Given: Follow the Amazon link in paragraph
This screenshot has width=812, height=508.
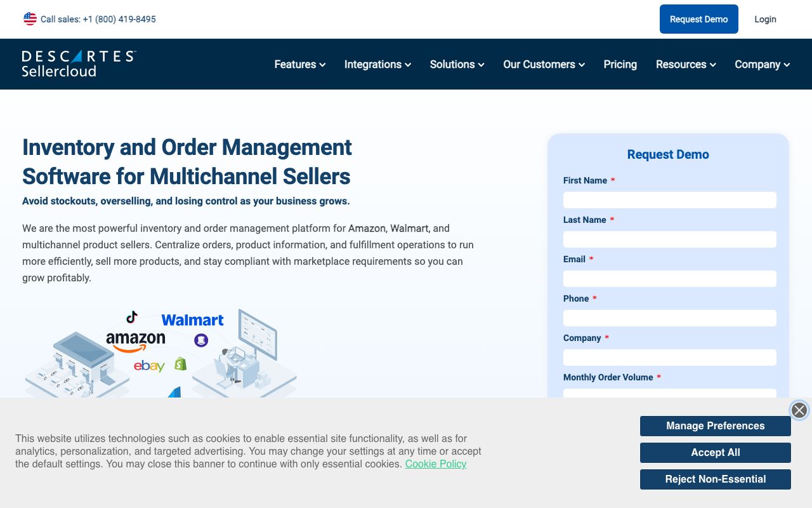Looking at the screenshot, I should click(x=367, y=228).
